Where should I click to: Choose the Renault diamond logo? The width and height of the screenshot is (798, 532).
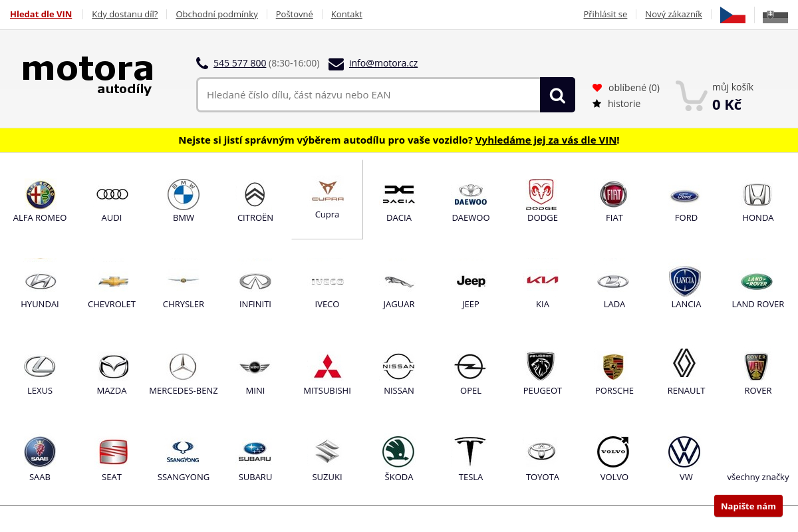coord(684,364)
